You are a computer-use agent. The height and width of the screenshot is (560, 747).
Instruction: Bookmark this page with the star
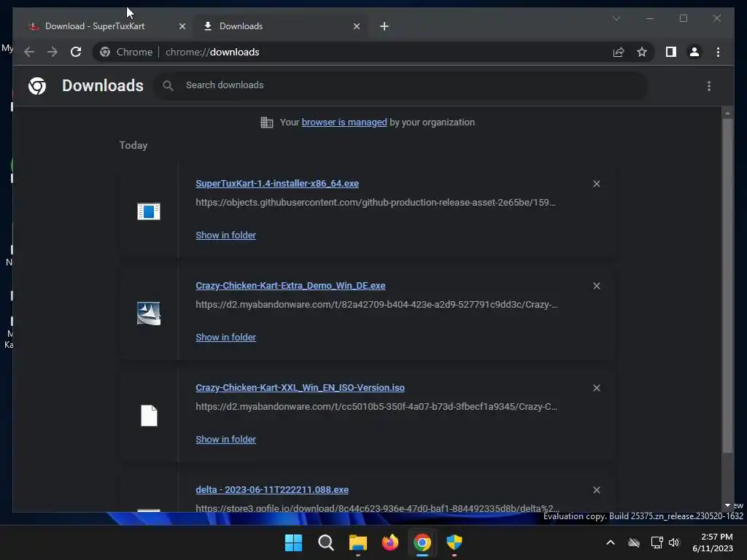point(642,52)
